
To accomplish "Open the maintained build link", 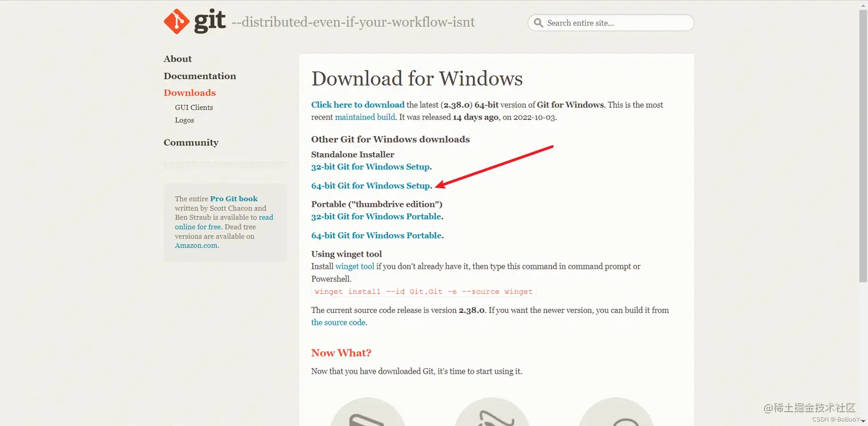I will tap(365, 117).
